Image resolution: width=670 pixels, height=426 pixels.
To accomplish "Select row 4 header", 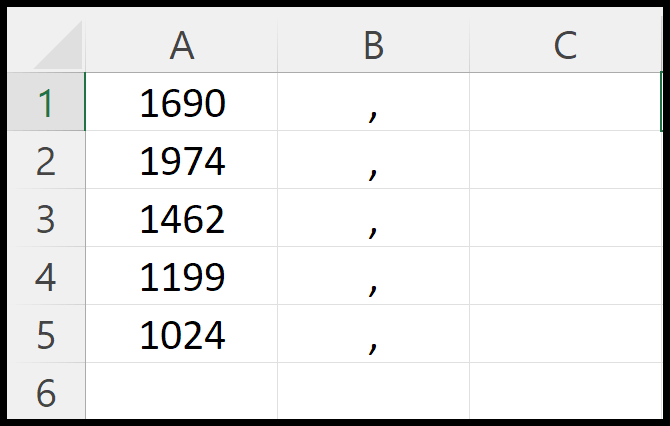I will pos(46,276).
